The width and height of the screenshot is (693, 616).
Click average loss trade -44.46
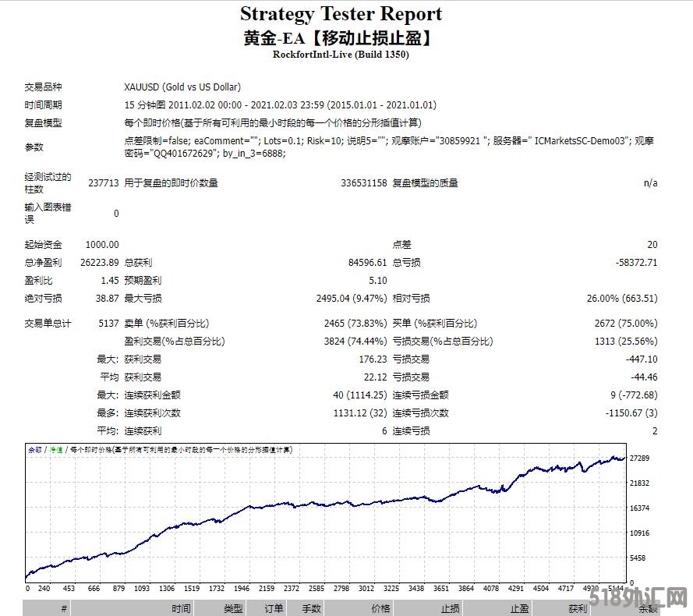(x=644, y=377)
